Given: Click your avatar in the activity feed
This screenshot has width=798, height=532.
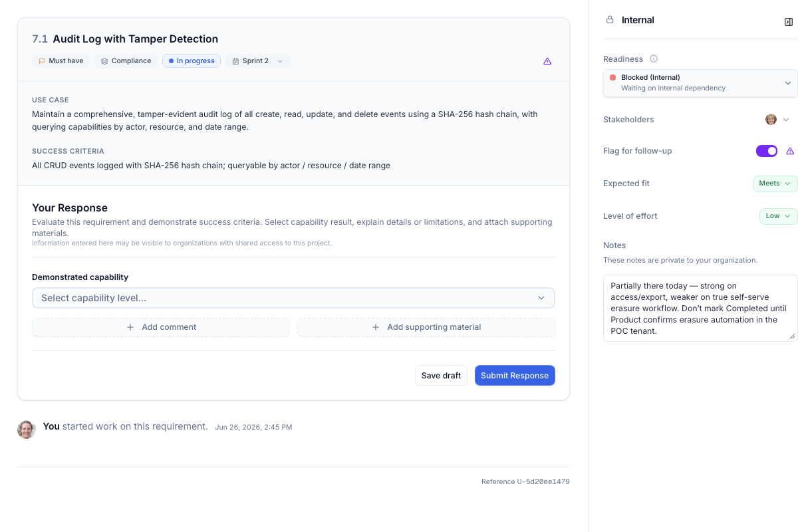Looking at the screenshot, I should (x=27, y=429).
